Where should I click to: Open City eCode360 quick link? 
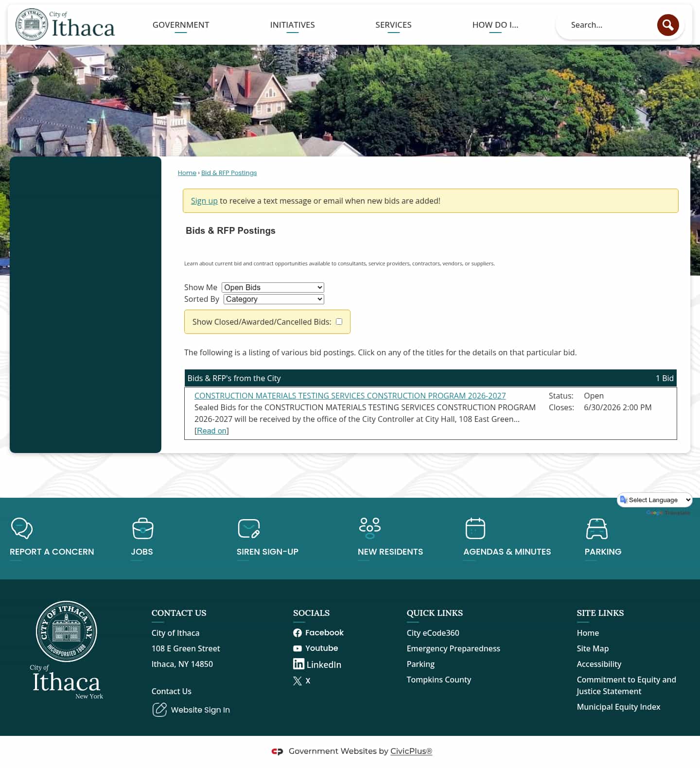433,633
